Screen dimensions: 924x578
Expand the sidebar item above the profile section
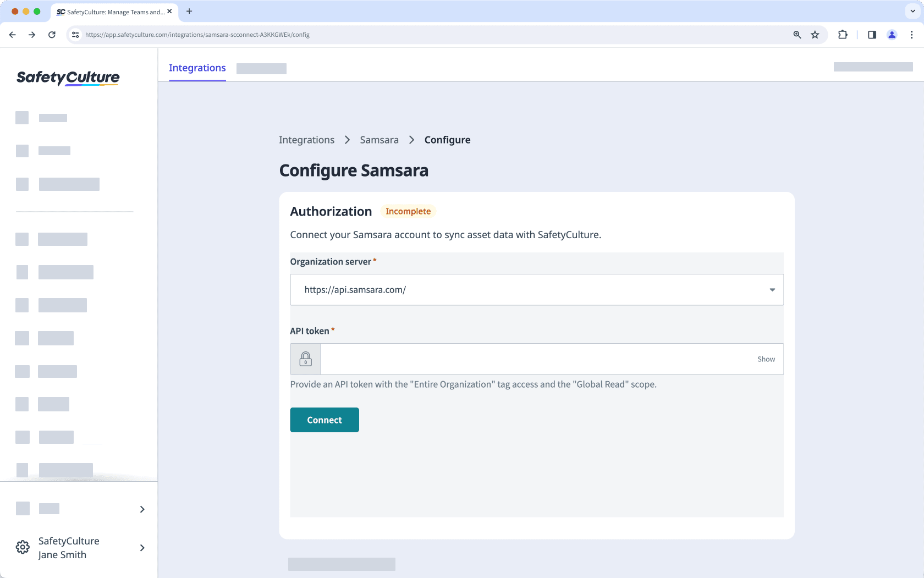coord(142,509)
